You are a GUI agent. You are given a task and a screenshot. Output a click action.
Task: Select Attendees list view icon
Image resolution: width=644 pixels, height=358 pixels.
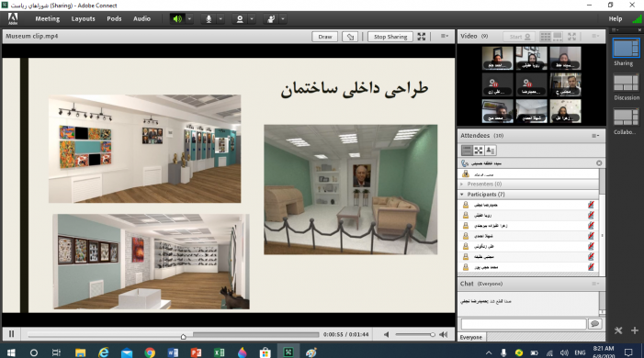click(x=467, y=151)
